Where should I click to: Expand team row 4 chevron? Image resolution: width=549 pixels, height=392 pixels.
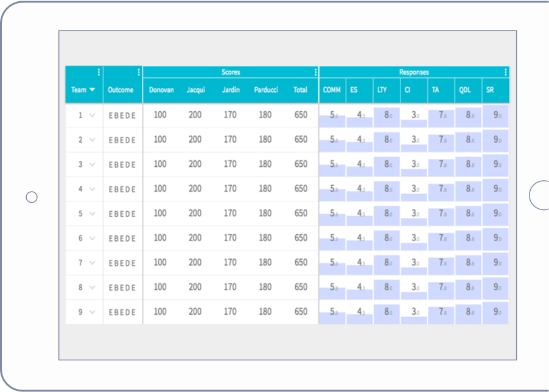point(93,189)
